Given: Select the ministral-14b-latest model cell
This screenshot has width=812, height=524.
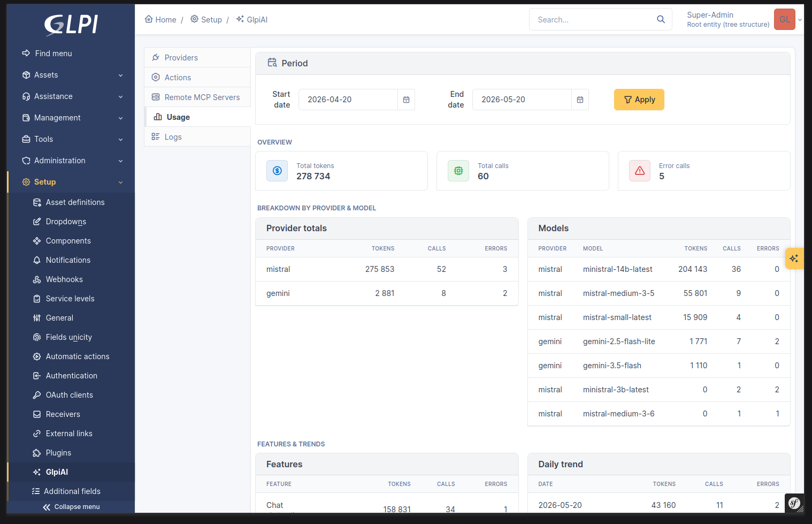Looking at the screenshot, I should coord(618,269).
